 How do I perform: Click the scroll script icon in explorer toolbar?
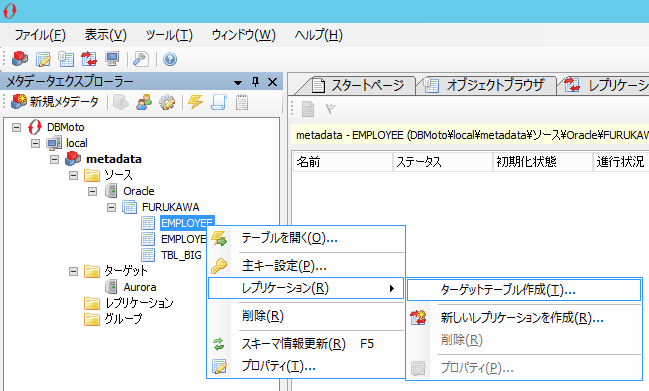click(219, 102)
